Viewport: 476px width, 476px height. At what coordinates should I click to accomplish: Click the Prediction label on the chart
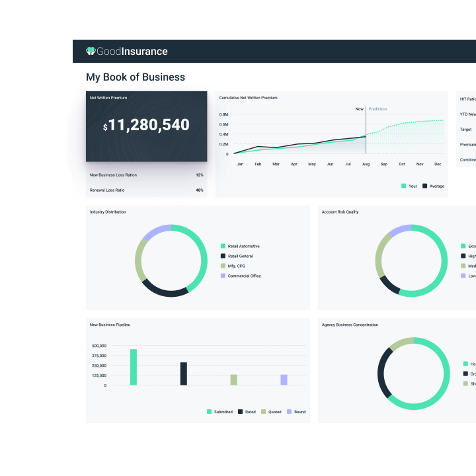[377, 108]
